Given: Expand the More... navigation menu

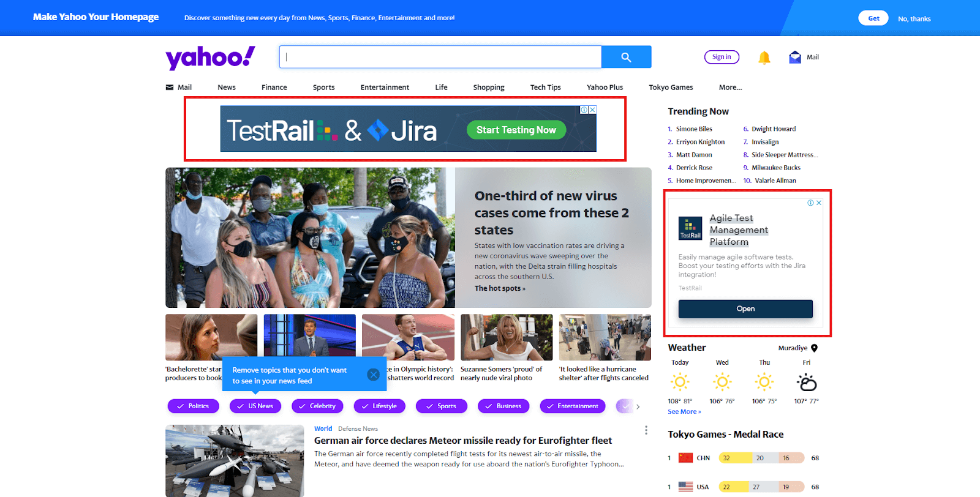Looking at the screenshot, I should pyautogui.click(x=730, y=88).
